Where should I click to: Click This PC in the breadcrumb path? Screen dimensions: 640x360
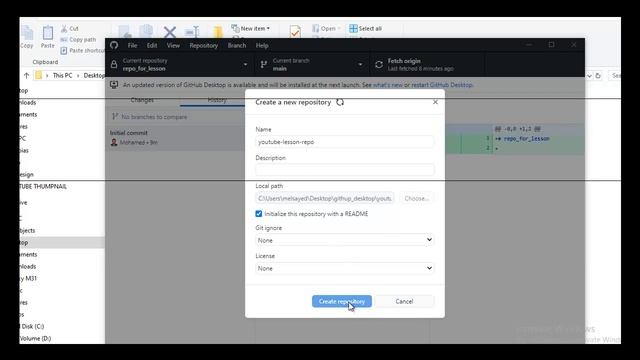62,76
